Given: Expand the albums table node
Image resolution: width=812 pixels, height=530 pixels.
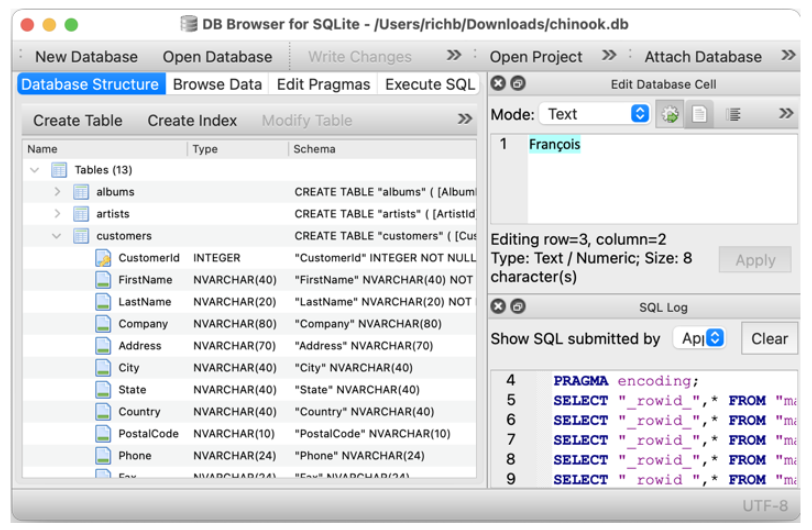Looking at the screenshot, I should pos(57,192).
